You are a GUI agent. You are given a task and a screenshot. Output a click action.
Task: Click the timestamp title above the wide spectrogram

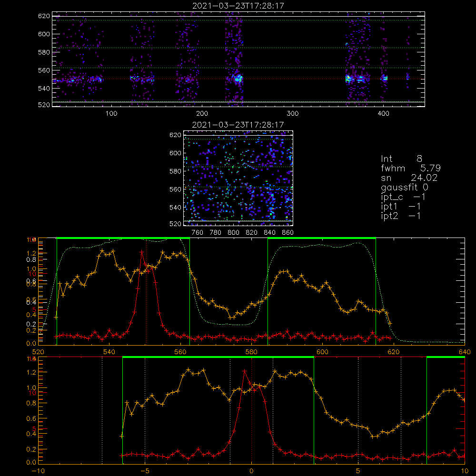point(238,6)
